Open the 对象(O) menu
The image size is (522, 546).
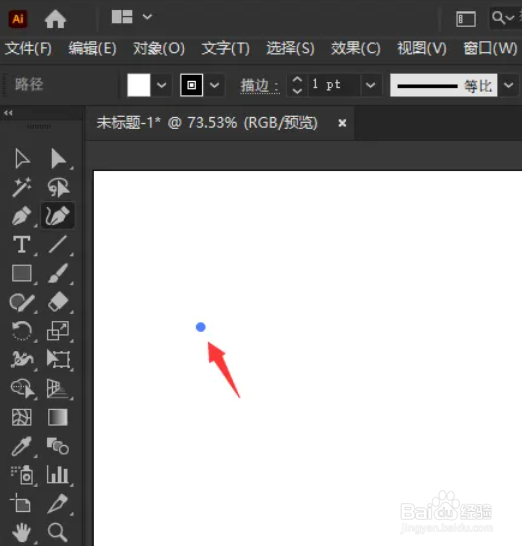[159, 48]
